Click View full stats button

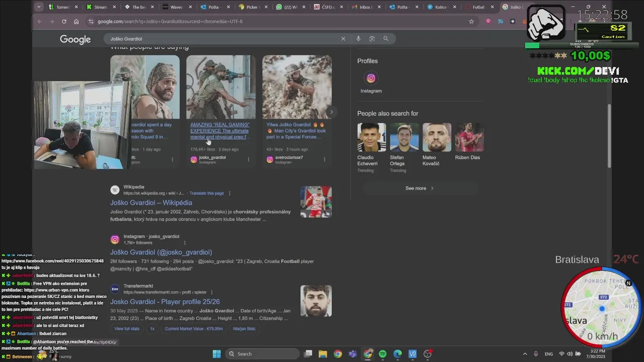pos(127,329)
